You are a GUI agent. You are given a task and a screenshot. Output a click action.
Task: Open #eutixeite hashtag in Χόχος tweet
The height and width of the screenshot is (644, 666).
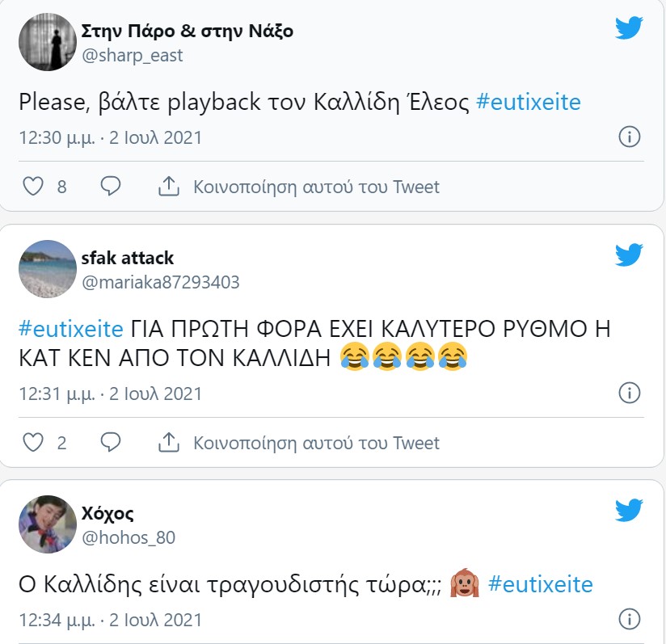[x=541, y=584]
